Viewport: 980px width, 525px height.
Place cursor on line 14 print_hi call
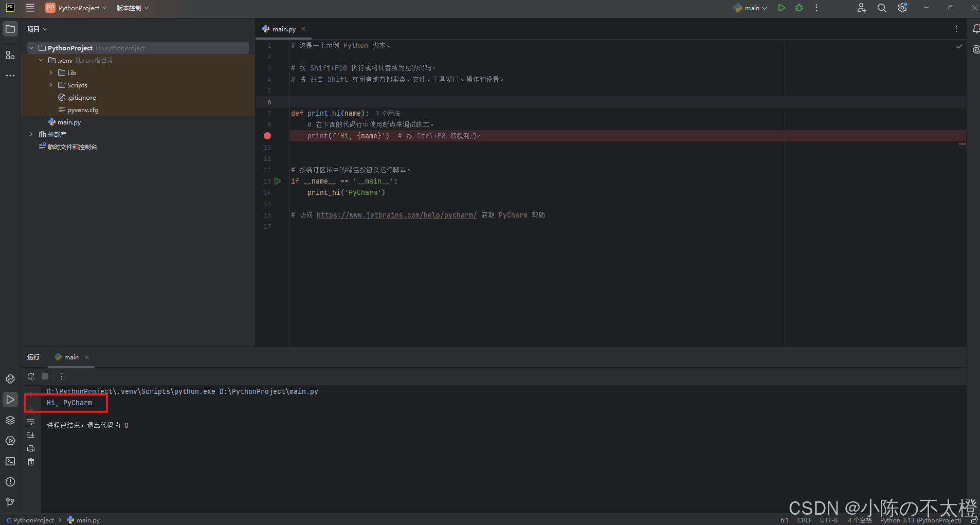[346, 192]
